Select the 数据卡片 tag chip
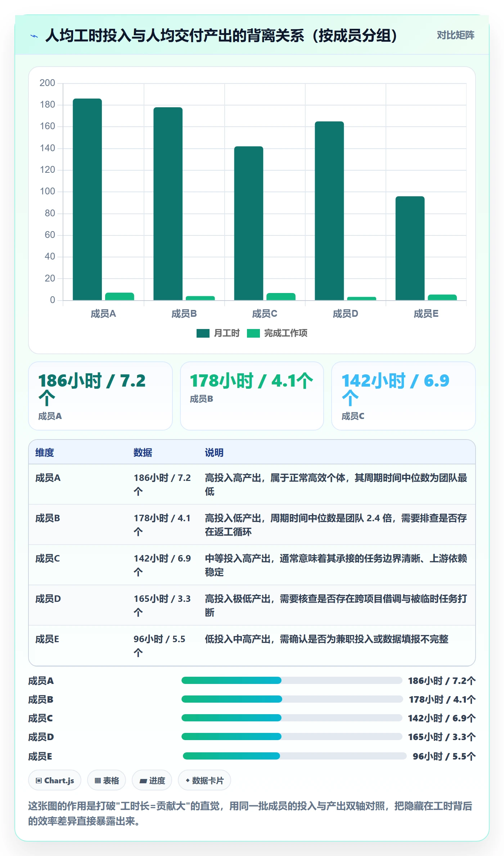The width and height of the screenshot is (504, 856). [204, 780]
